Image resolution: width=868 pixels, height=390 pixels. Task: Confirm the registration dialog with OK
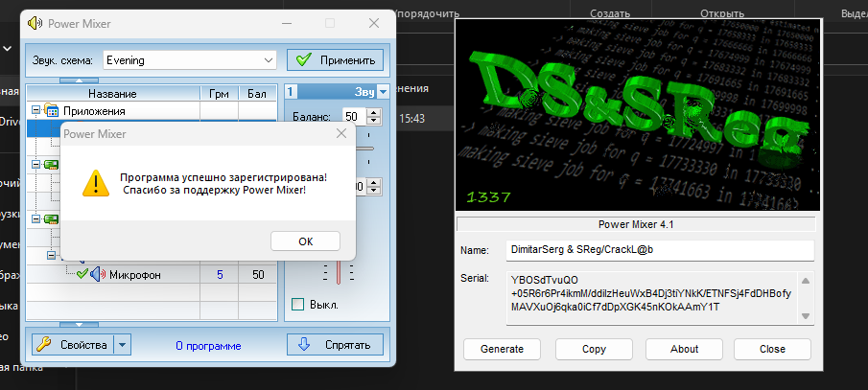(306, 241)
